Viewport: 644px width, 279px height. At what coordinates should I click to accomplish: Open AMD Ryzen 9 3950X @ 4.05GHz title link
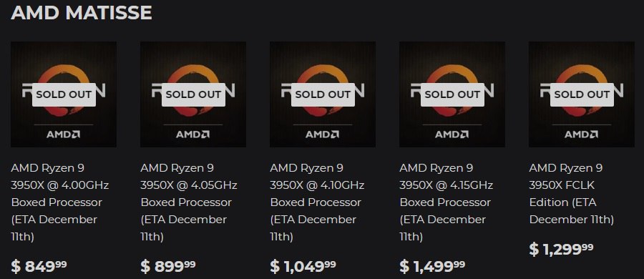(x=189, y=202)
